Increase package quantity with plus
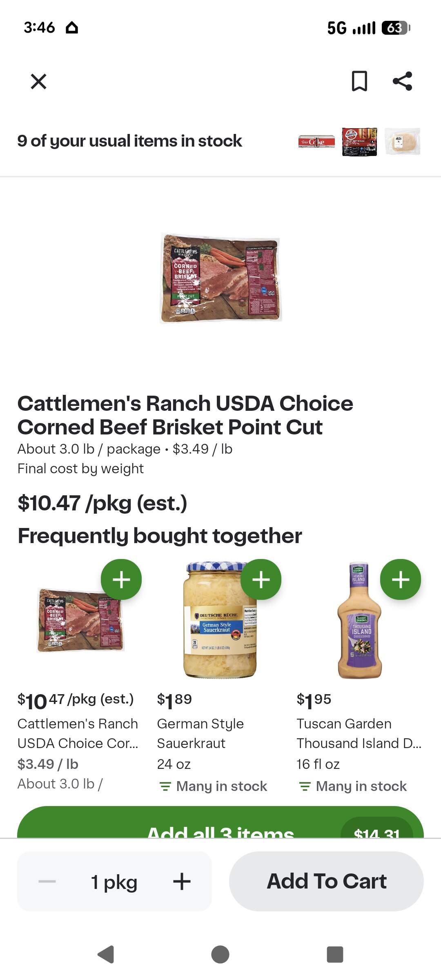This screenshot has width=441, height=980. 182,881
